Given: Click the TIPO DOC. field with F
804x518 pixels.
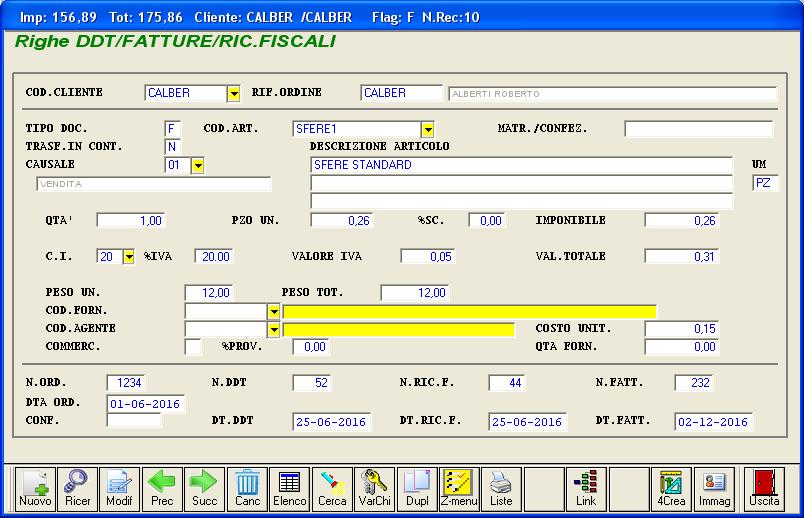Looking at the screenshot, I should (x=173, y=129).
